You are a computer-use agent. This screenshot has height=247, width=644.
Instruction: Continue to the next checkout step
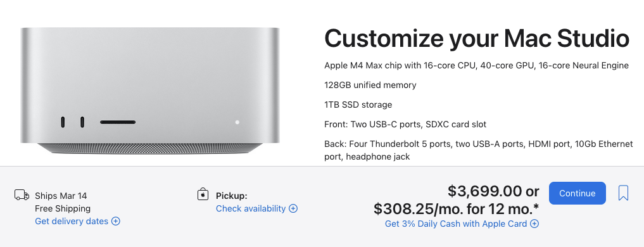pos(577,193)
